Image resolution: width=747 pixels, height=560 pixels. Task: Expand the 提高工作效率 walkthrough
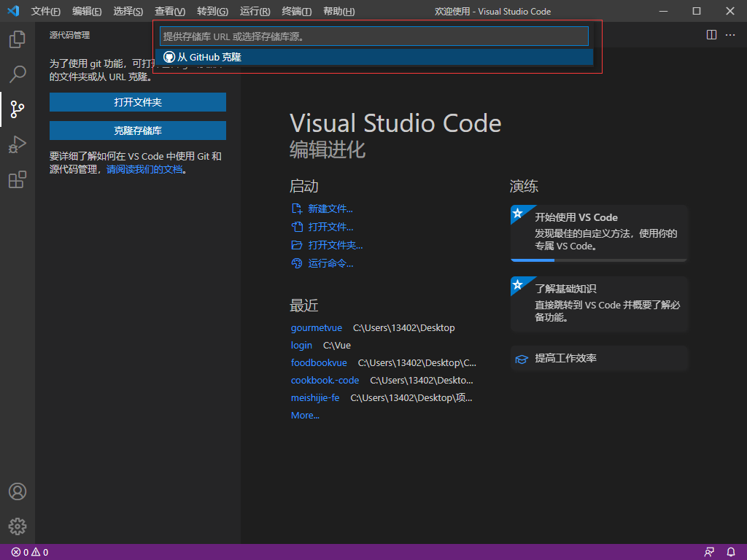tap(599, 358)
